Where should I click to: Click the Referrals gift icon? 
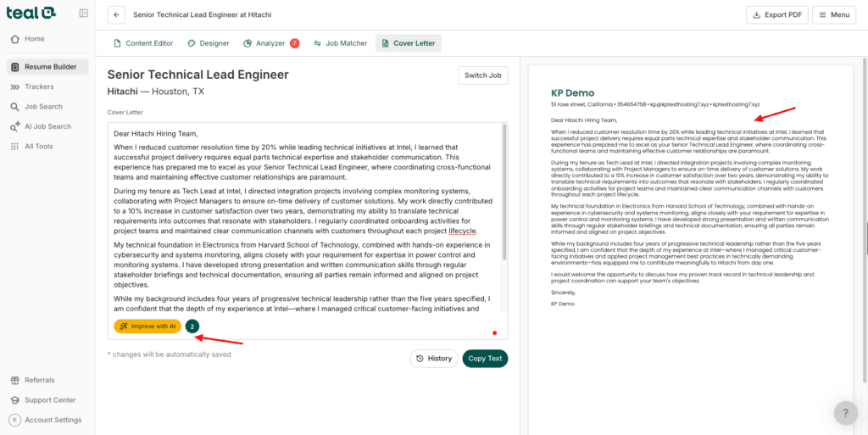click(x=15, y=380)
